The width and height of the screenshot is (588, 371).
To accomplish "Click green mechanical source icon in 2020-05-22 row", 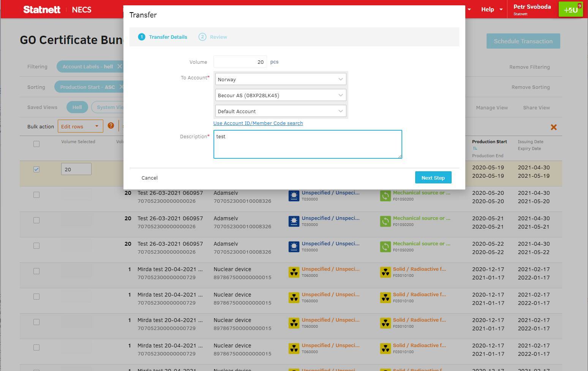I will [386, 247].
